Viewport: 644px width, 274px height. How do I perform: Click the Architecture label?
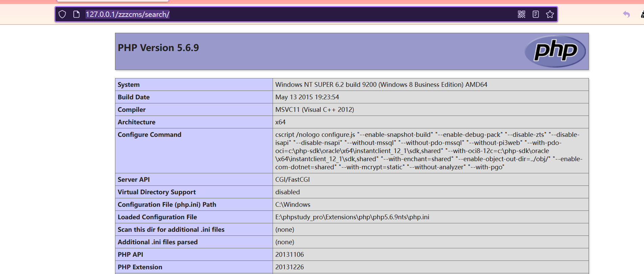coord(137,122)
